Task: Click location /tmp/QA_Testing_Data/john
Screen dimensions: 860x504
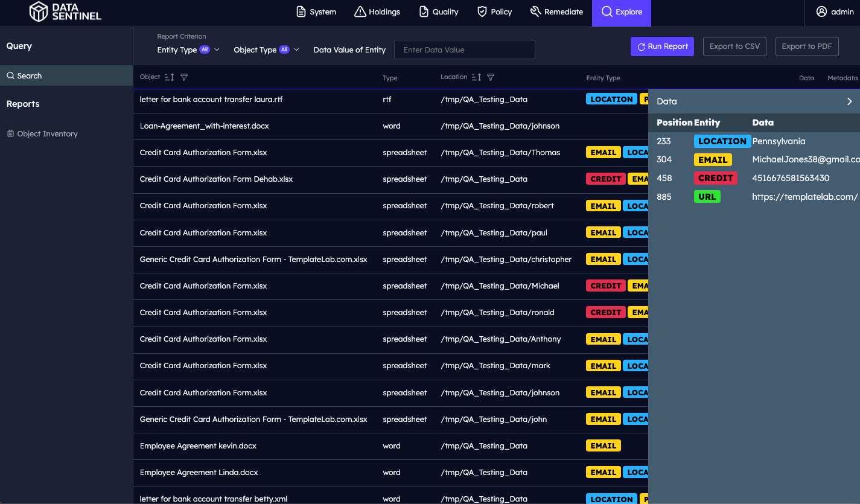Action: [x=494, y=419]
